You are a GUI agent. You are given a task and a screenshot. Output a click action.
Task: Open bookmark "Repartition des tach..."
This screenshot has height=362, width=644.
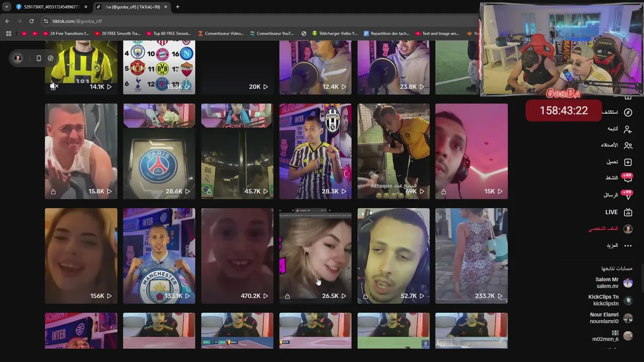pyautogui.click(x=386, y=34)
